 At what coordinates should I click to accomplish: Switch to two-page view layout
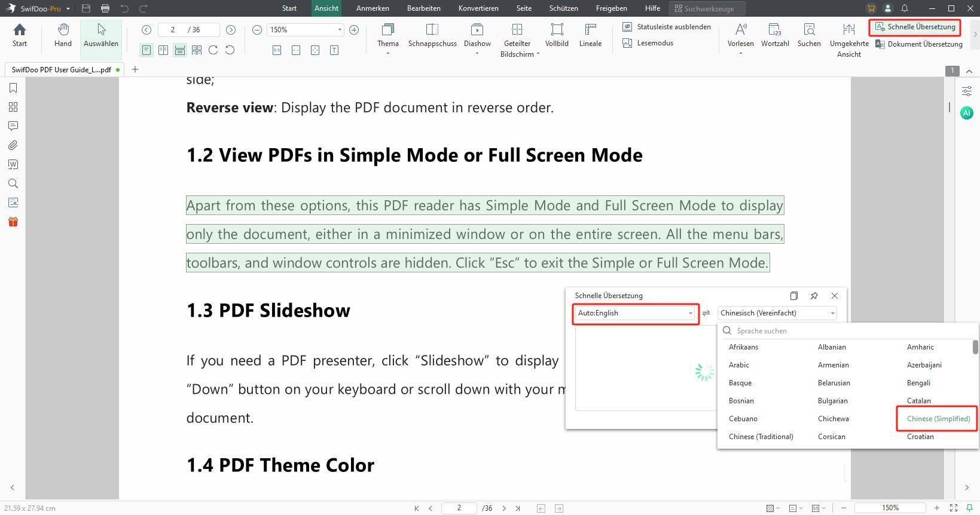coord(163,50)
